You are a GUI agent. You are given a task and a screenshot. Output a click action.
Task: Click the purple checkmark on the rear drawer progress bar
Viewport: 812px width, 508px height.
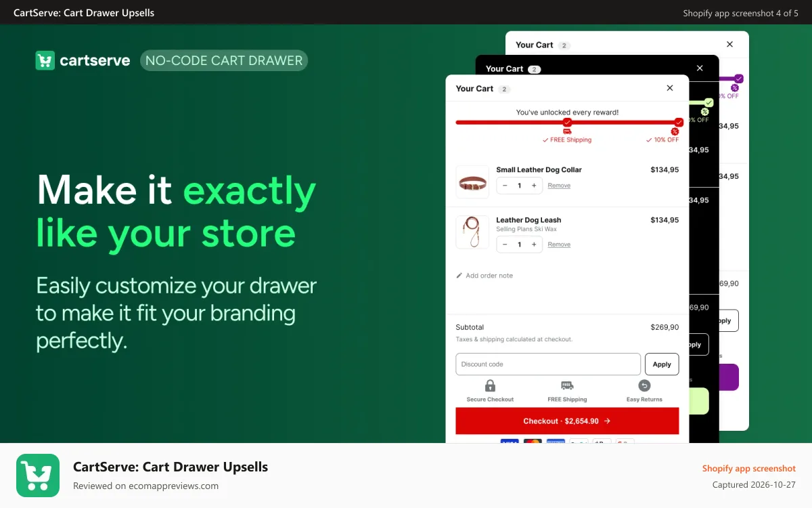pos(739,79)
